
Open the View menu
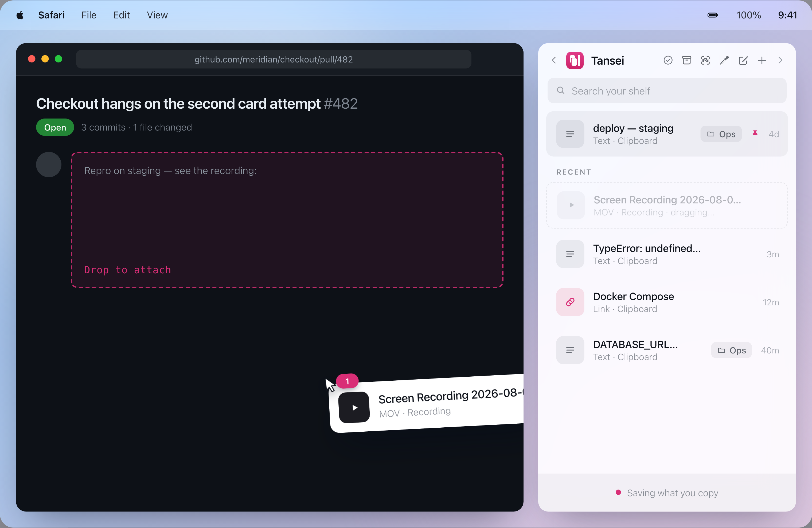click(157, 15)
